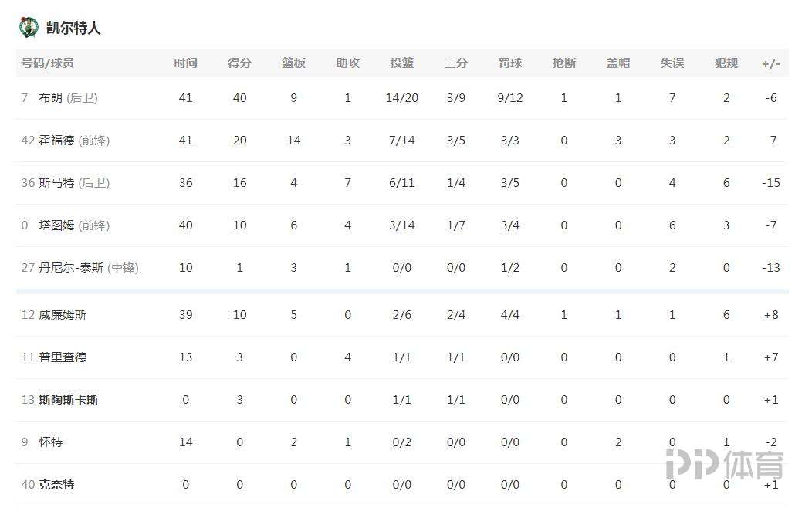The height and width of the screenshot is (508, 812).
Task: Click the 时间 column header
Action: point(185,63)
